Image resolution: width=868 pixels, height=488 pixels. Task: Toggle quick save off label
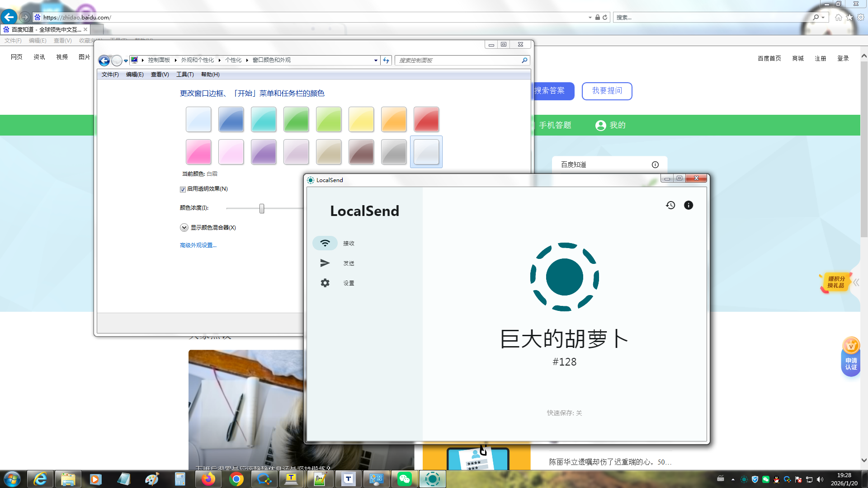point(564,413)
